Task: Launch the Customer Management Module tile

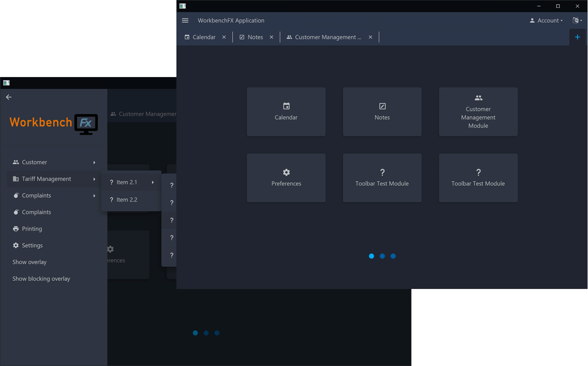Action: point(478,111)
